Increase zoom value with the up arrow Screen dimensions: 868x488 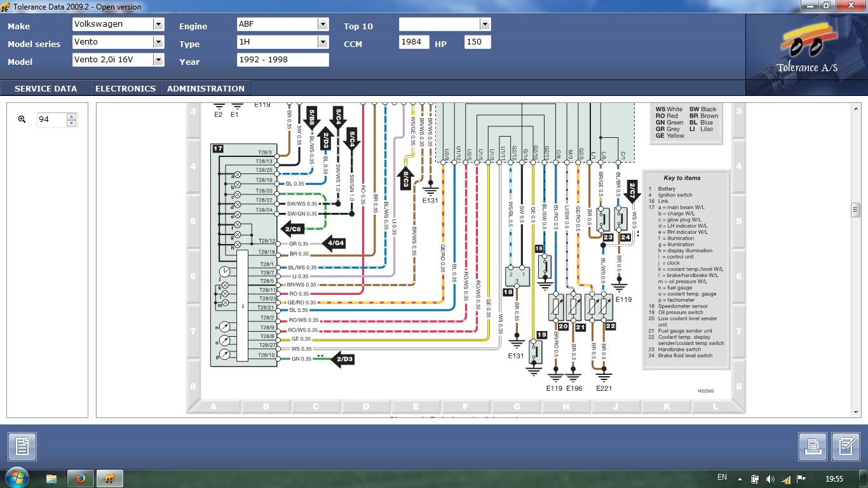(x=71, y=116)
